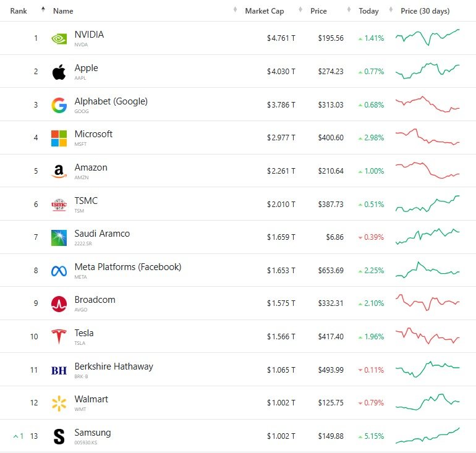Sort by the Today column header
The width and height of the screenshot is (476, 453).
pos(368,11)
